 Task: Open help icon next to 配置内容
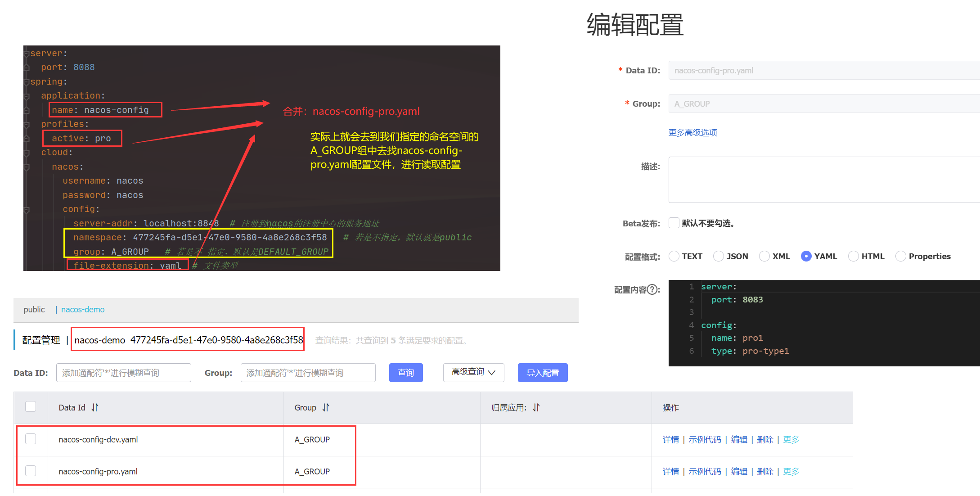coord(652,289)
